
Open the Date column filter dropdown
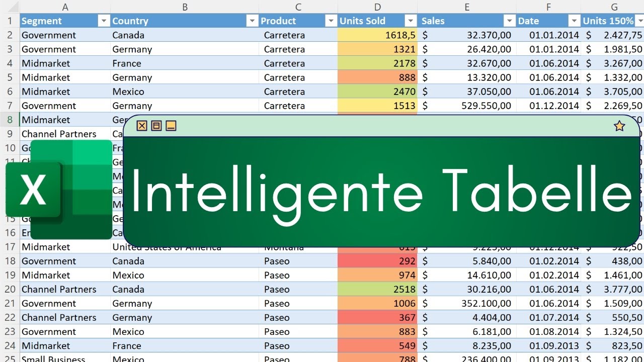tap(574, 21)
